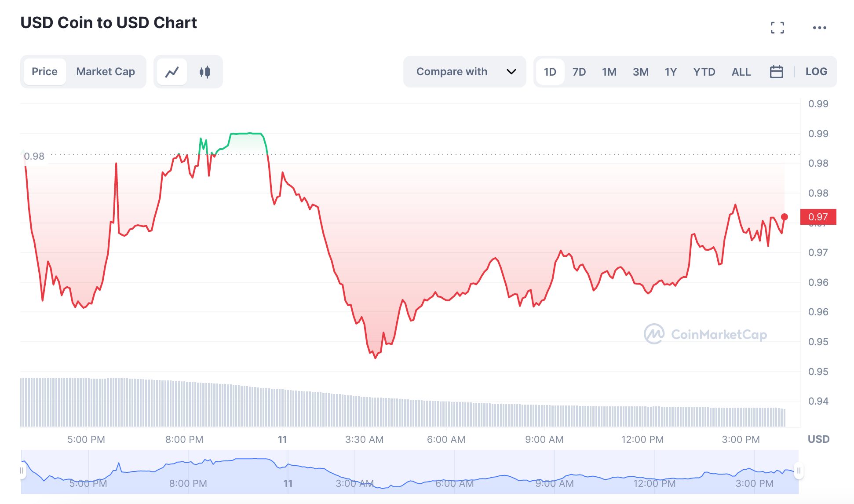854x504 pixels.
Task: Open the three-dot more options menu
Action: coord(819,28)
